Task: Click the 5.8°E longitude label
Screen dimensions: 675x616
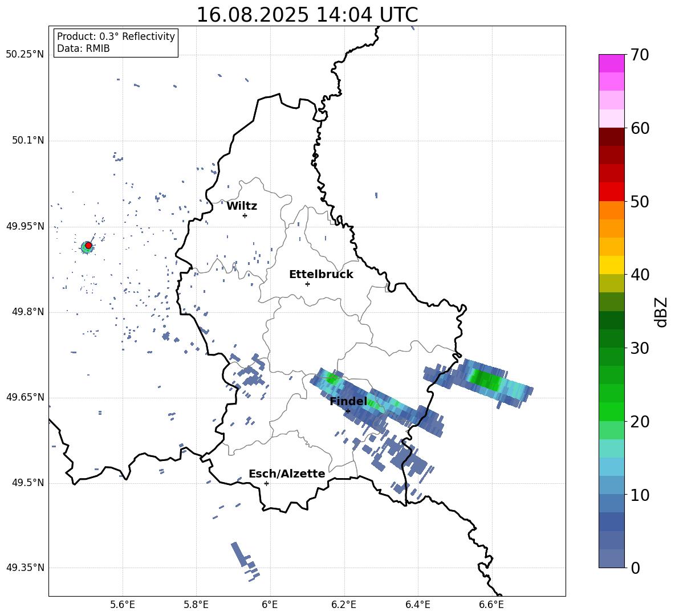Action: [196, 605]
